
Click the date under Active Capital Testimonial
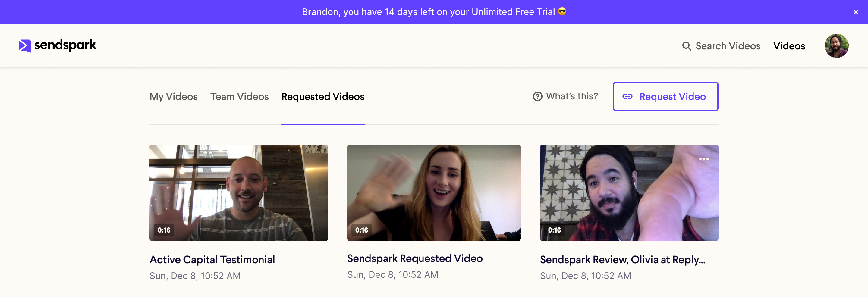(x=195, y=276)
